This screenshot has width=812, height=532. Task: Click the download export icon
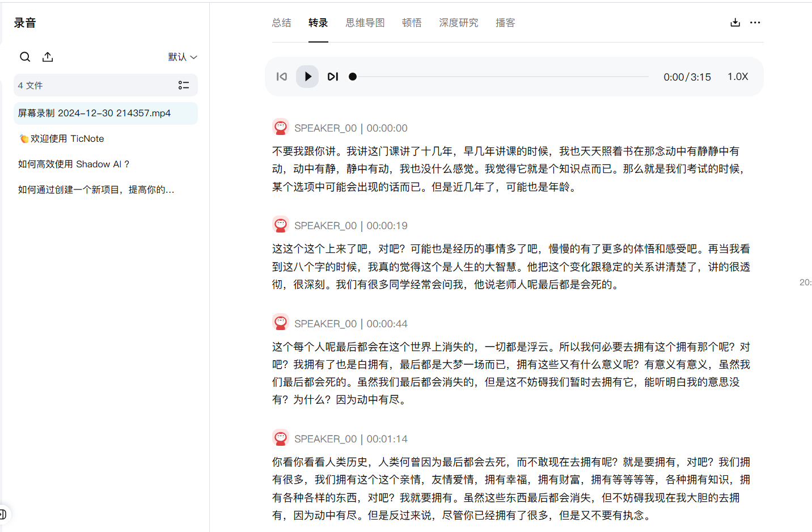[x=735, y=23]
